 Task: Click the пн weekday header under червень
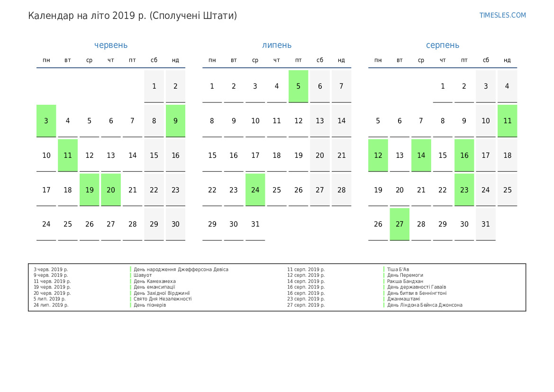46,60
